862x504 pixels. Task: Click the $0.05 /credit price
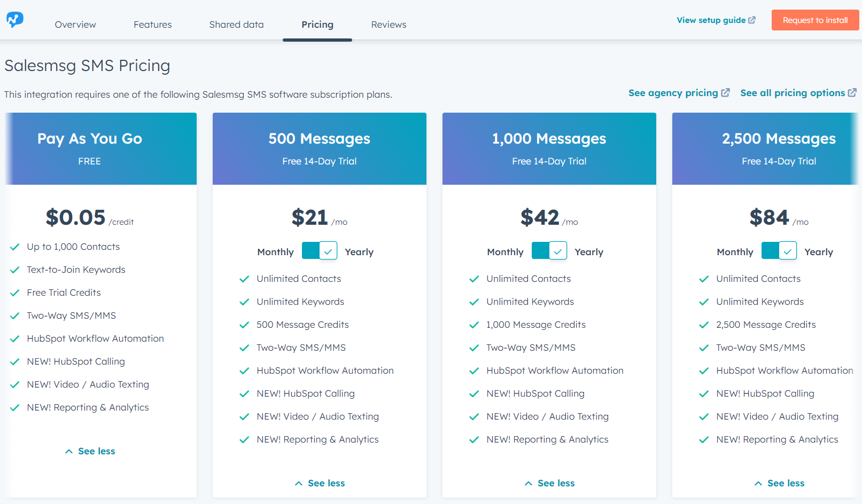[x=90, y=218]
